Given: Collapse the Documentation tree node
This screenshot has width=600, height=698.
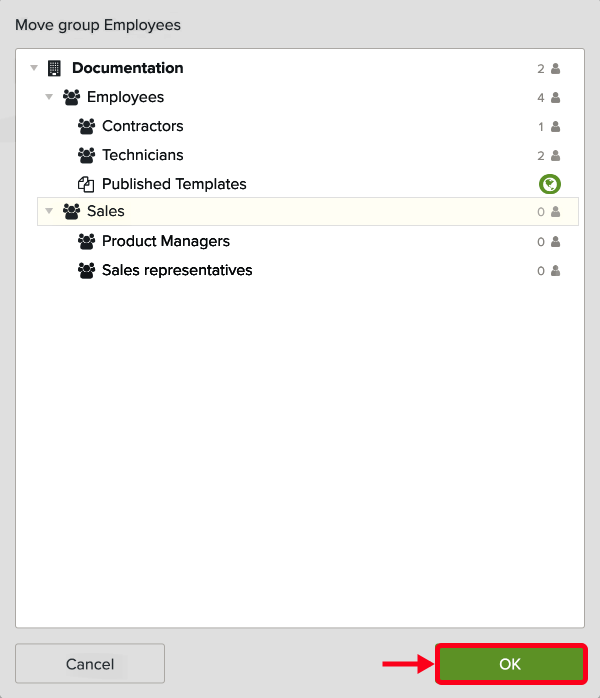Looking at the screenshot, I should click(x=34, y=68).
